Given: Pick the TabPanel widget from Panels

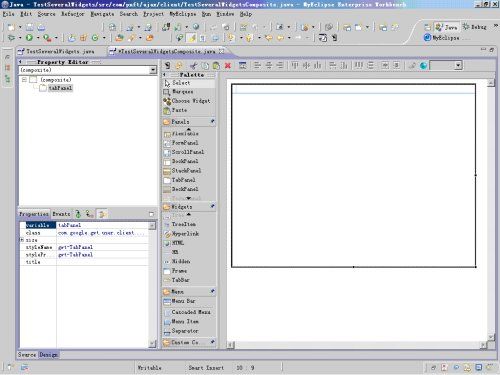Looking at the screenshot, I should pyautogui.click(x=183, y=180).
